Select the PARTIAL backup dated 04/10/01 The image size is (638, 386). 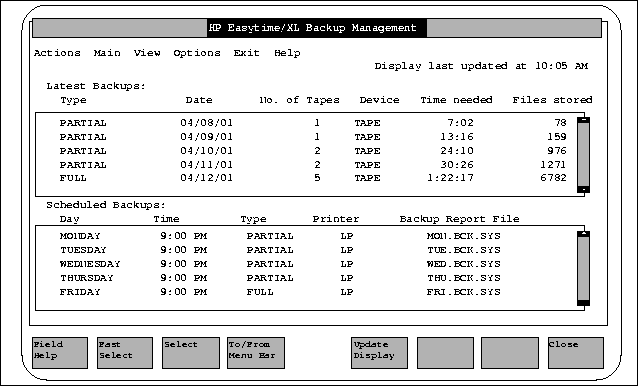coord(313,151)
